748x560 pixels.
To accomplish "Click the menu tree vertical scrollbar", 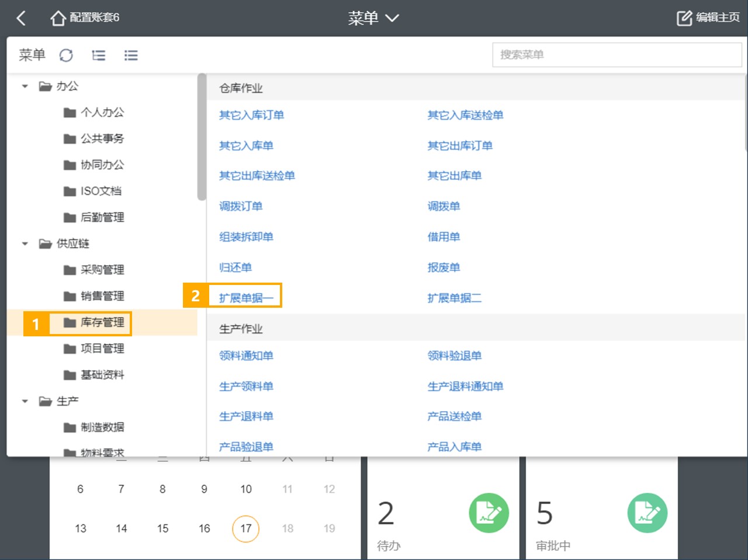I will (x=202, y=137).
